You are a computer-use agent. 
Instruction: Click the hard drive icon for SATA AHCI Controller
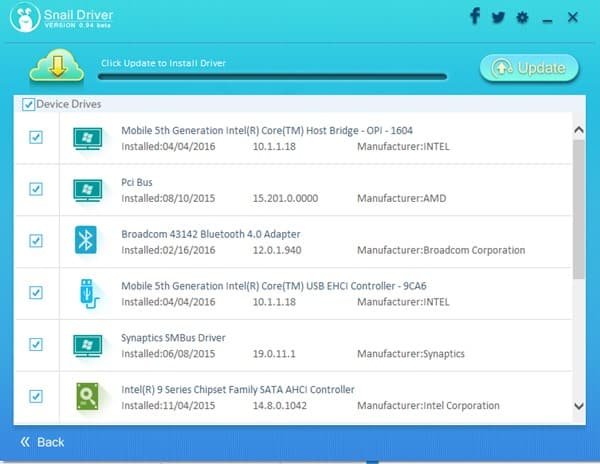click(x=88, y=396)
